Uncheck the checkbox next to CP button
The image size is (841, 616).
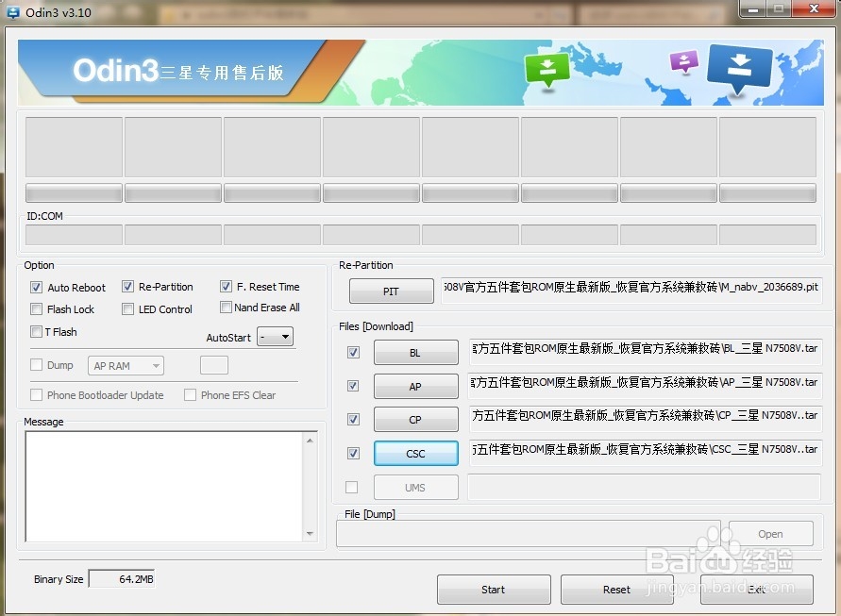(353, 419)
